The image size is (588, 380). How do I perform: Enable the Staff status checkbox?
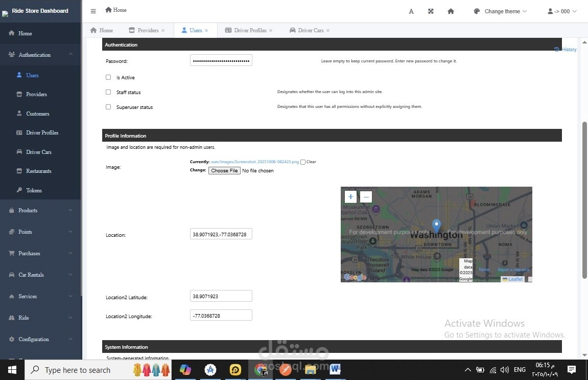click(108, 92)
